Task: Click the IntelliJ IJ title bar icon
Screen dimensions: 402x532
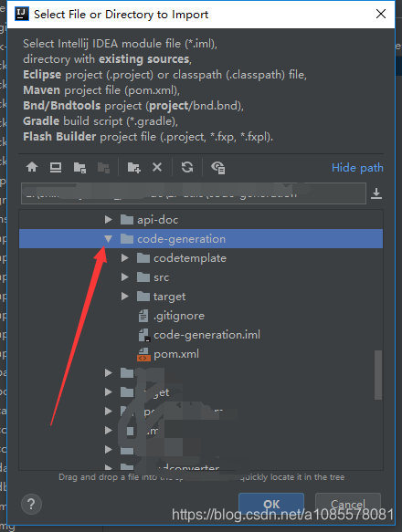Action: [x=22, y=14]
